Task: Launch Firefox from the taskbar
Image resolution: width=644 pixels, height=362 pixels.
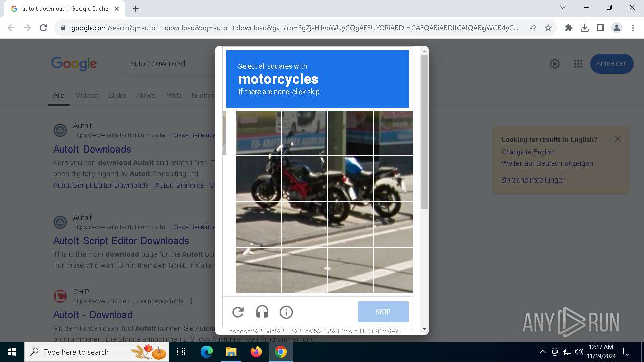Action: [x=256, y=352]
